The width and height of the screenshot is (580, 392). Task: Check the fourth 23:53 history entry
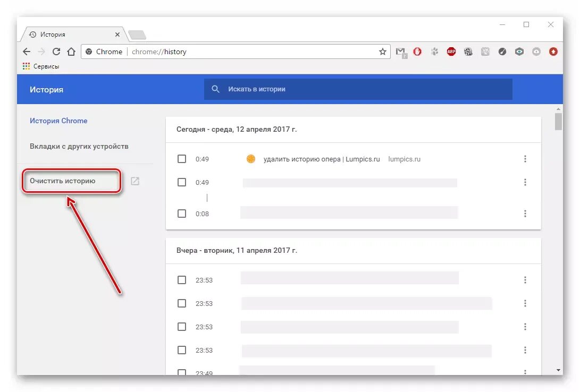pos(182,350)
